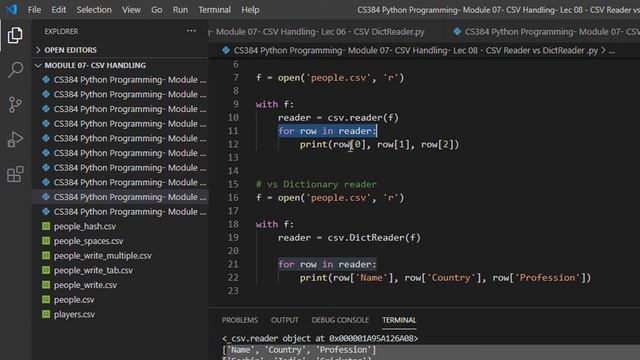This screenshot has width=640, height=360.
Task: Open the Extensions view
Action: click(15, 174)
